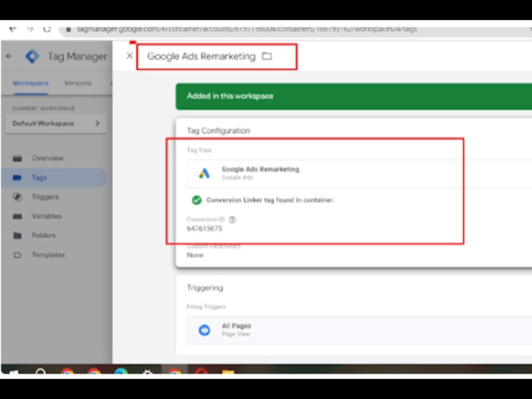Select the All Pages firing trigger
532x399 pixels.
tap(359, 330)
